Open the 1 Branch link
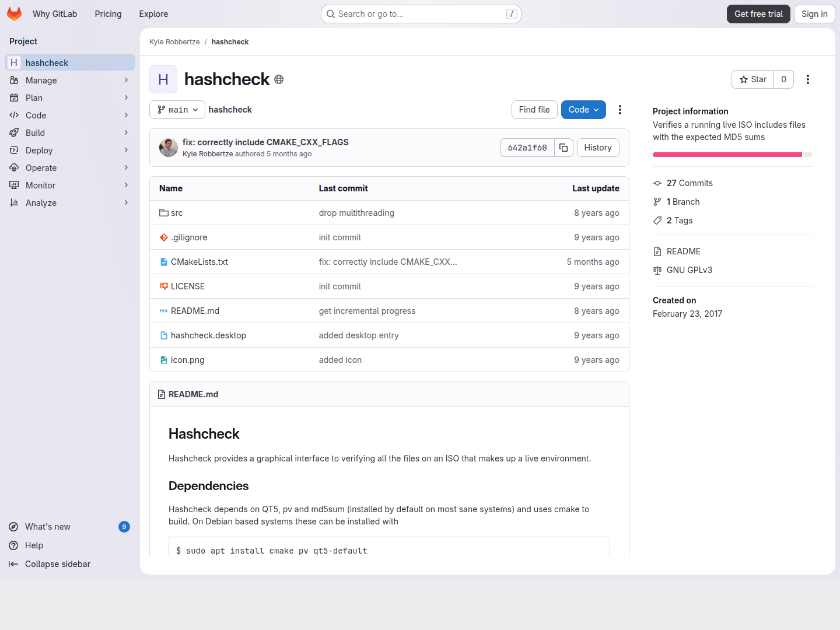This screenshot has width=840, height=630. 683,202
